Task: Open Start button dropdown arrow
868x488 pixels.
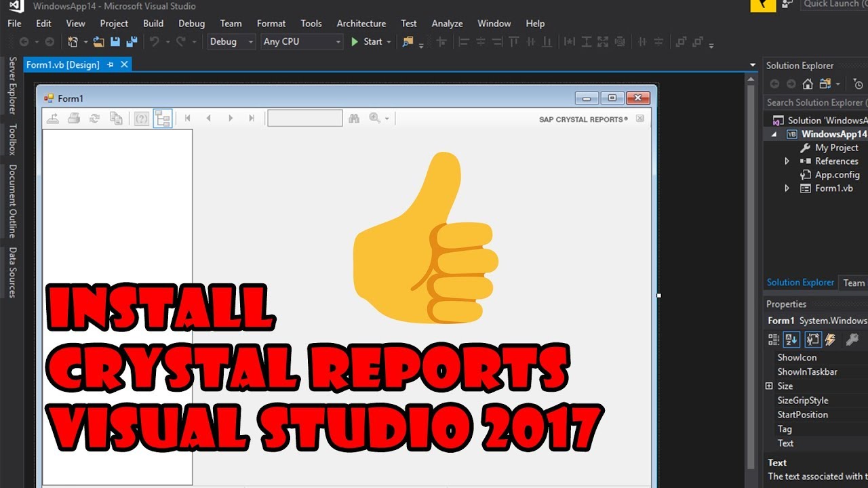Action: pyautogui.click(x=389, y=42)
